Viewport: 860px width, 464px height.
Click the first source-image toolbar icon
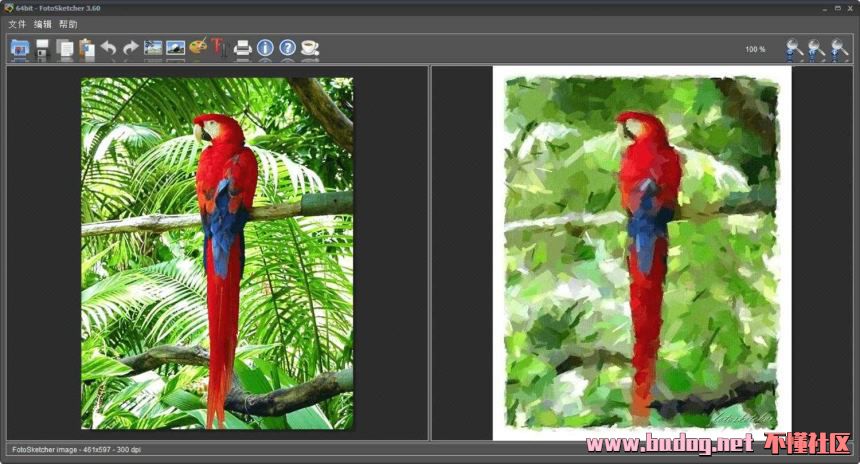point(153,48)
